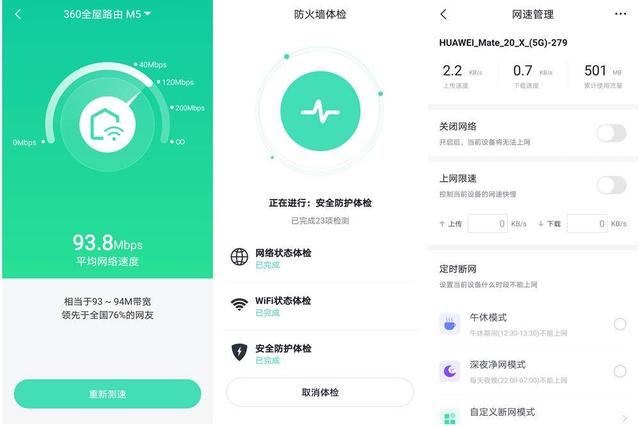Tap the 重新测速 button
The height and width of the screenshot is (426, 640).
click(107, 394)
